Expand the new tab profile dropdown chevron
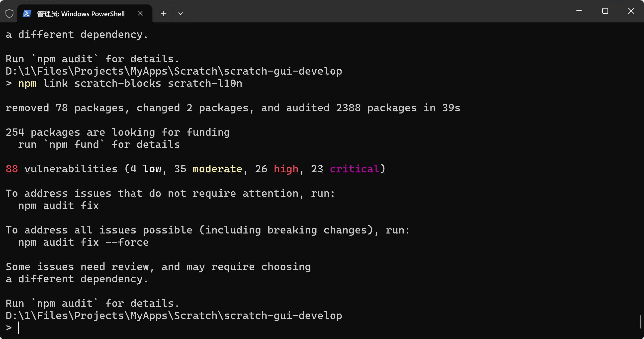644x339 pixels. (181, 13)
